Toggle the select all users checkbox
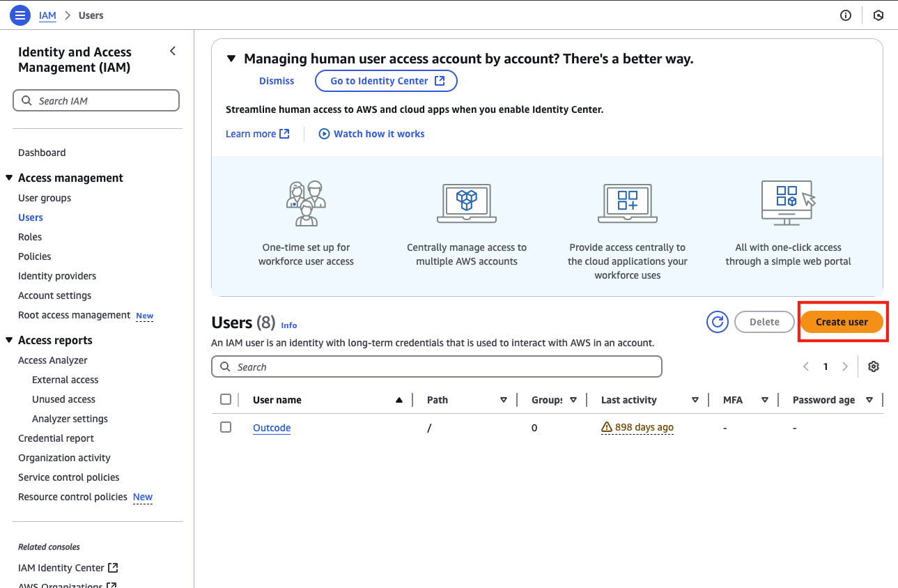898x588 pixels. pos(226,399)
